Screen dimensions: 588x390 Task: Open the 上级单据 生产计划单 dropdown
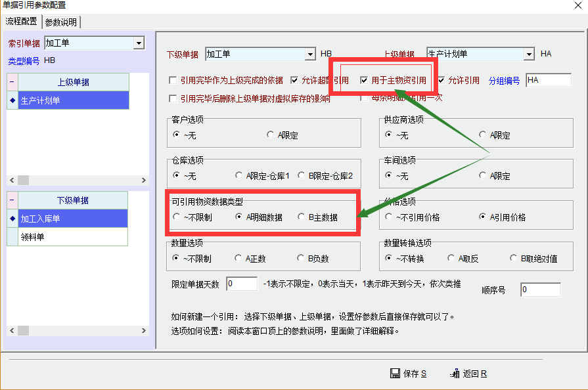pos(529,54)
